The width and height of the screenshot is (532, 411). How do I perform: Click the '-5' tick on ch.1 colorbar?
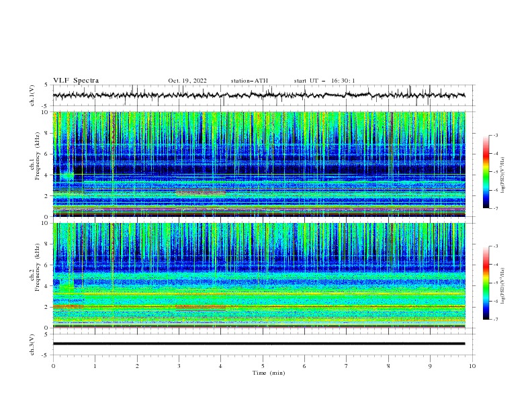click(x=495, y=172)
